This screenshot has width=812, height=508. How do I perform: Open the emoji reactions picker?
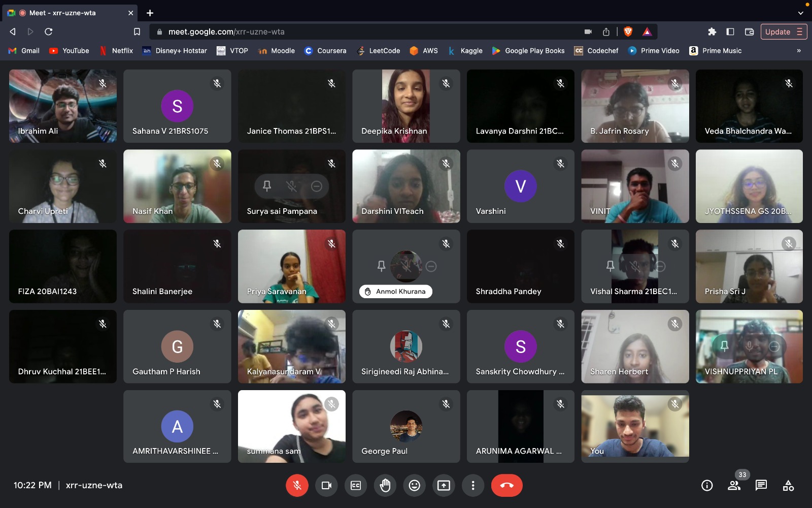(x=415, y=486)
